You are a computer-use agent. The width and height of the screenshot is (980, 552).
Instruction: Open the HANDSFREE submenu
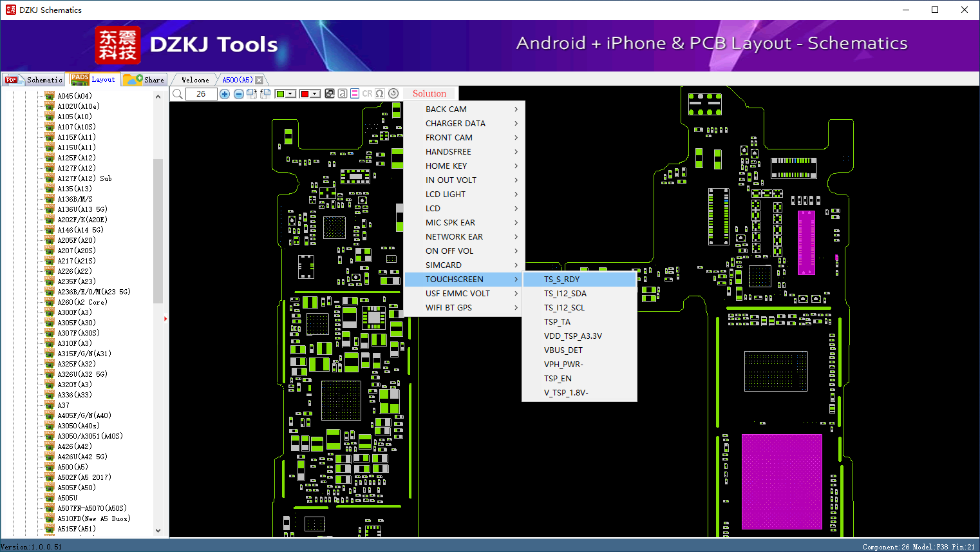pos(464,152)
